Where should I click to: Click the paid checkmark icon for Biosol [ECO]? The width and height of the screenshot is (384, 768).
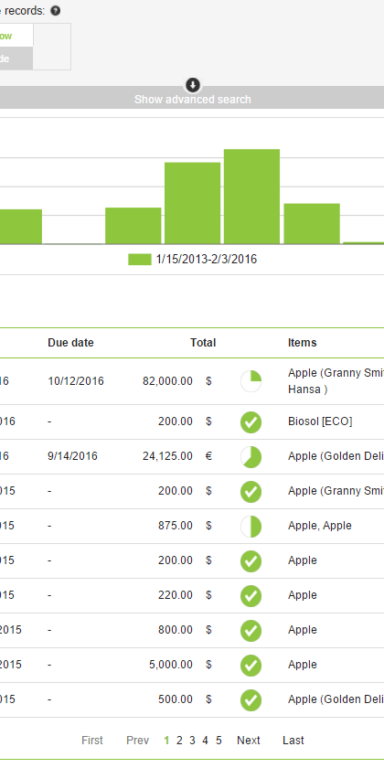(251, 422)
